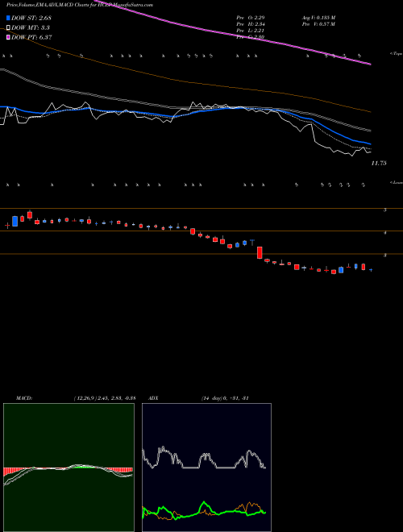Click the '<Tops' marker label
This screenshot has height=532, width=403.
pyautogui.click(x=396, y=54)
